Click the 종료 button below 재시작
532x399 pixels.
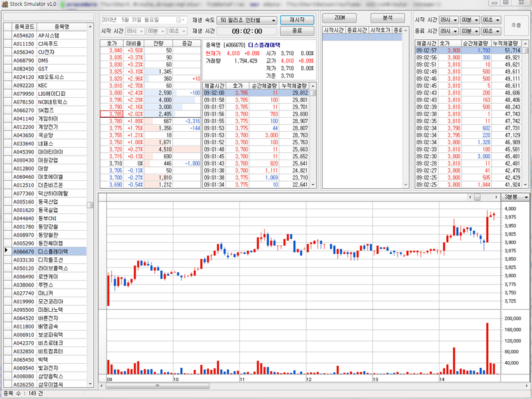tap(297, 31)
